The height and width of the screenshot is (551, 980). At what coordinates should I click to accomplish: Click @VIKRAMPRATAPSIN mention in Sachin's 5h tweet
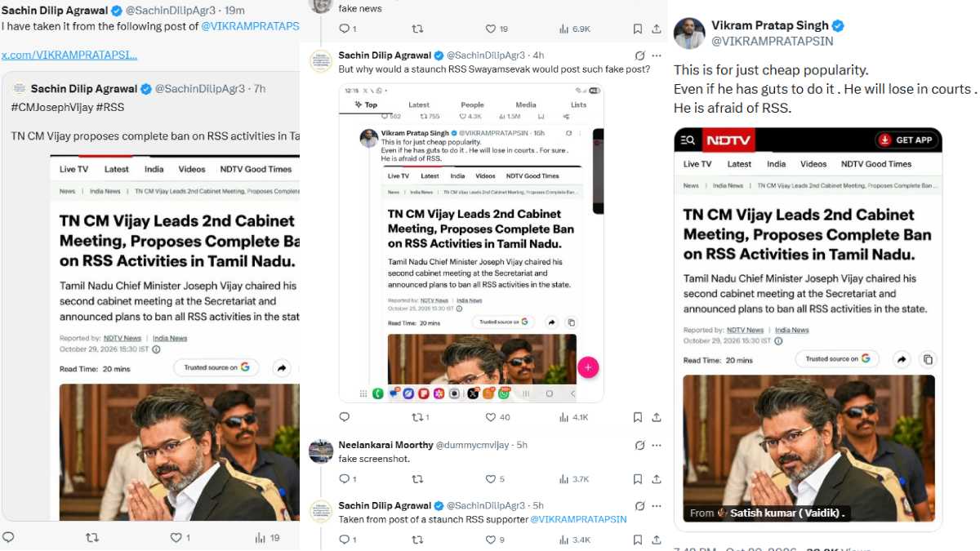pos(578,519)
